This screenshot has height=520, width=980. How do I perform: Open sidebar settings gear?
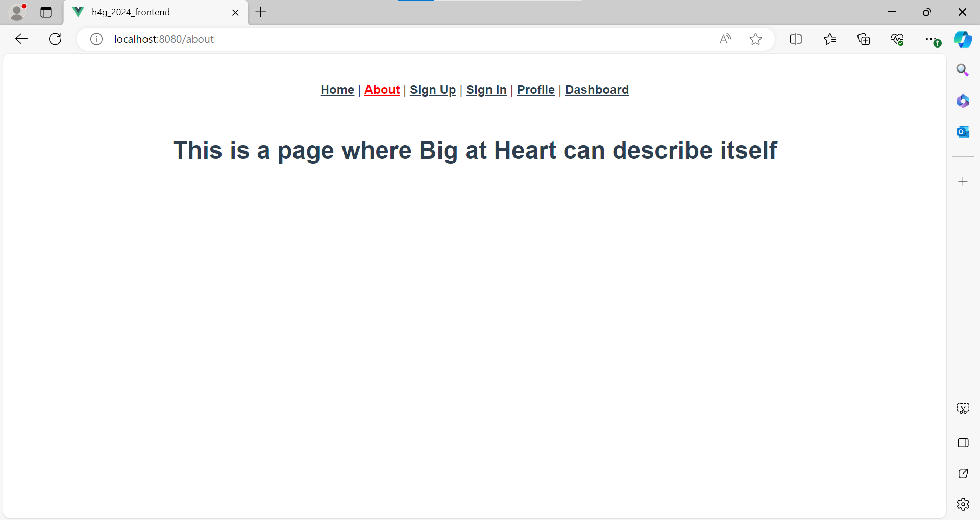[x=963, y=504]
